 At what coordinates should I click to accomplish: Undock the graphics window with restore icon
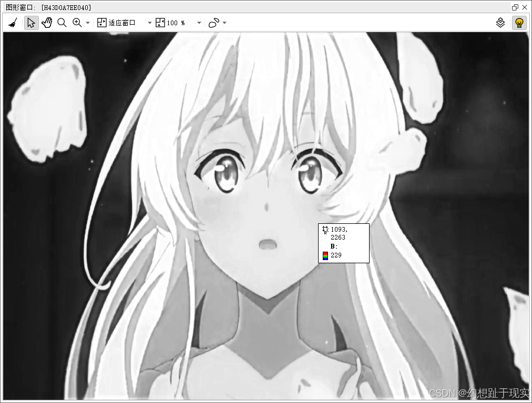tap(515, 7)
